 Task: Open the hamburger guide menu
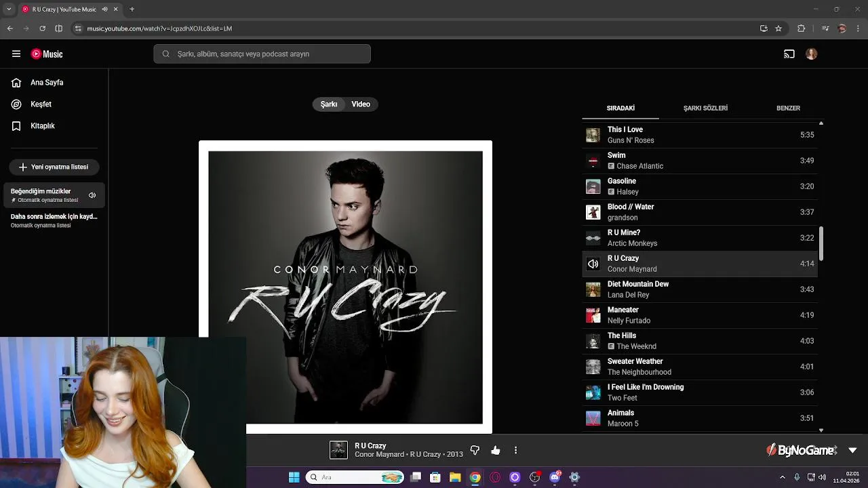(16, 54)
